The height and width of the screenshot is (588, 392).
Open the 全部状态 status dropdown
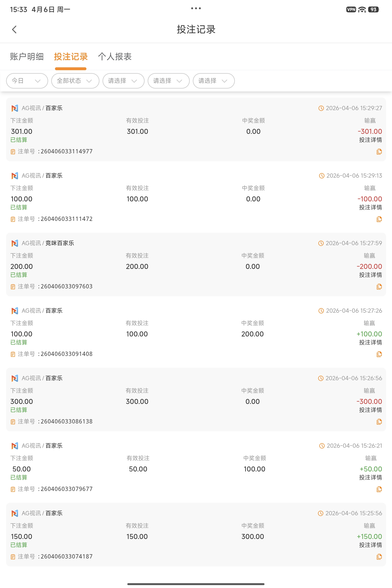pos(75,81)
